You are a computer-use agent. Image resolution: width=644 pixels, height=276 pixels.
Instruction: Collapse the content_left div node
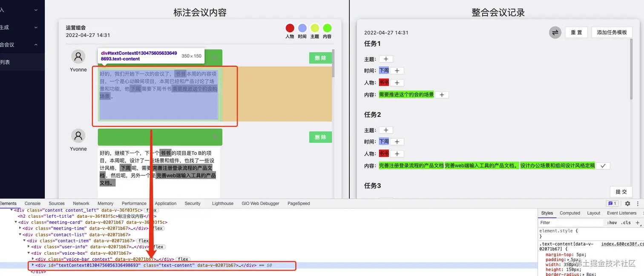pos(11,210)
